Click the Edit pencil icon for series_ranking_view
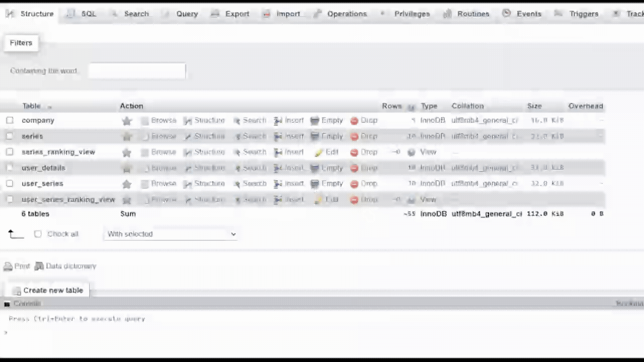The height and width of the screenshot is (362, 644). point(318,152)
